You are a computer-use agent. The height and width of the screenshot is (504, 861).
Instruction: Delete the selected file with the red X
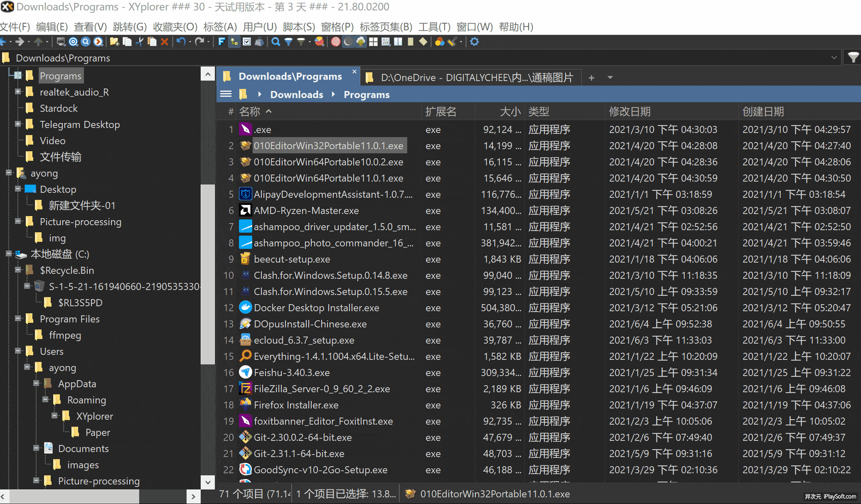click(x=165, y=42)
